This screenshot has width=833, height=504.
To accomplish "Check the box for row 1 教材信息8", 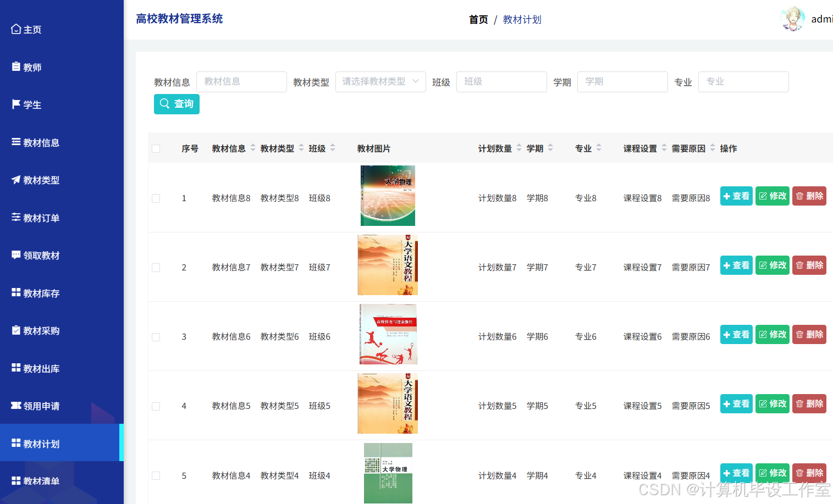I will (156, 198).
